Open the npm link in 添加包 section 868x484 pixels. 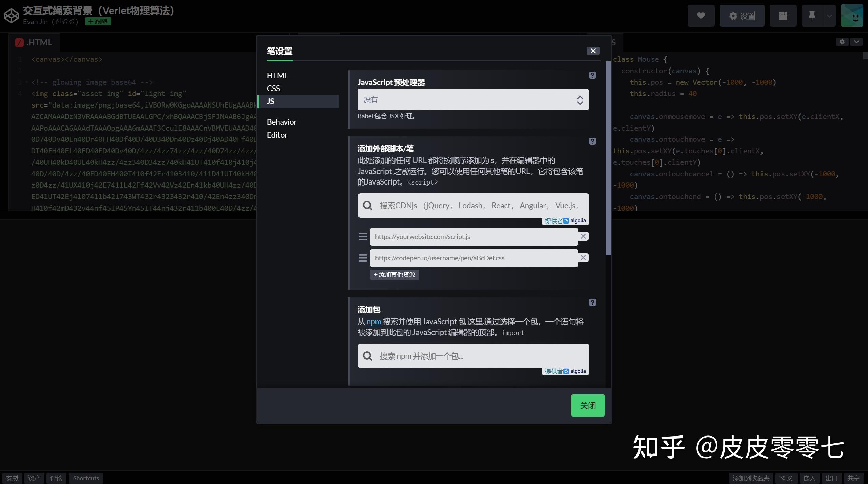373,322
